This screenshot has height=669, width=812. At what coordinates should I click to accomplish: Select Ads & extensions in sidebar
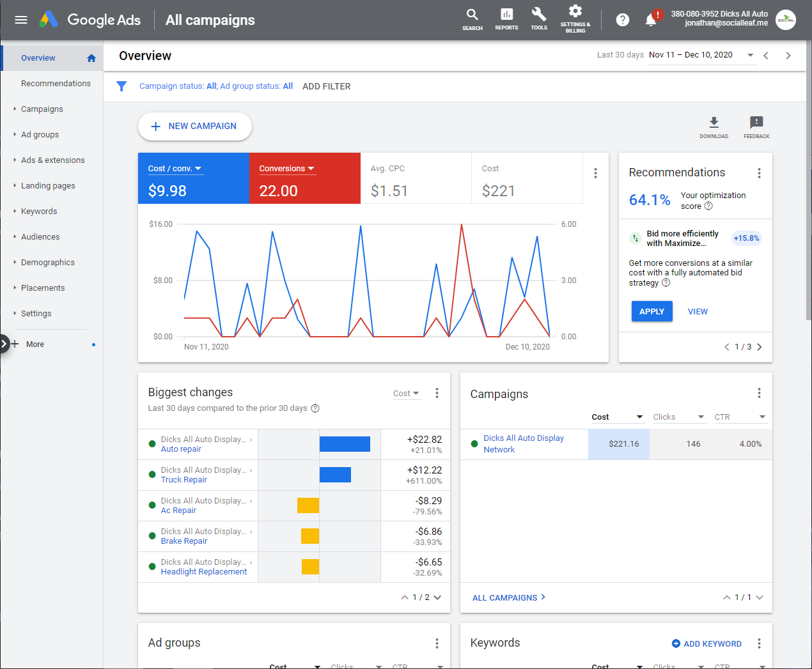point(52,160)
